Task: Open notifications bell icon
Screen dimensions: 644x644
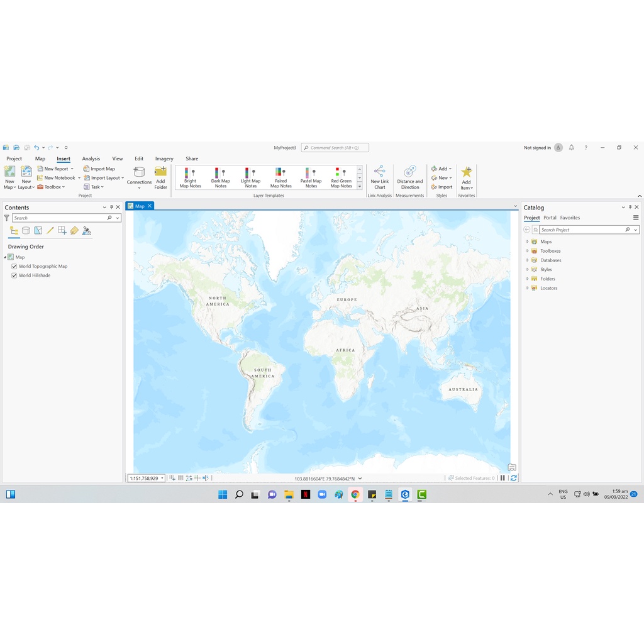Action: pyautogui.click(x=571, y=148)
